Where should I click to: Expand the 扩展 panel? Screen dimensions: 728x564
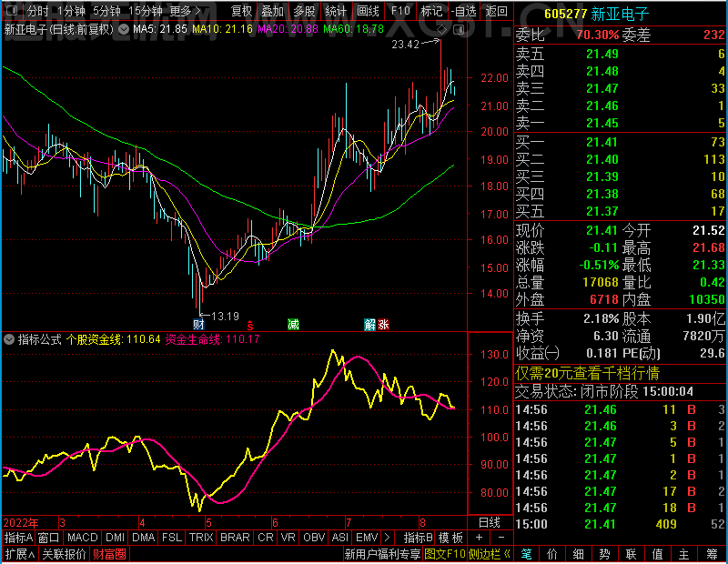pyautogui.click(x=20, y=554)
